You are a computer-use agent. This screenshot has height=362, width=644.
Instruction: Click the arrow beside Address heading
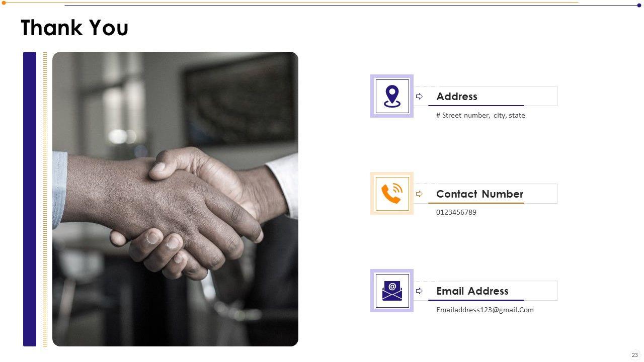click(x=419, y=96)
